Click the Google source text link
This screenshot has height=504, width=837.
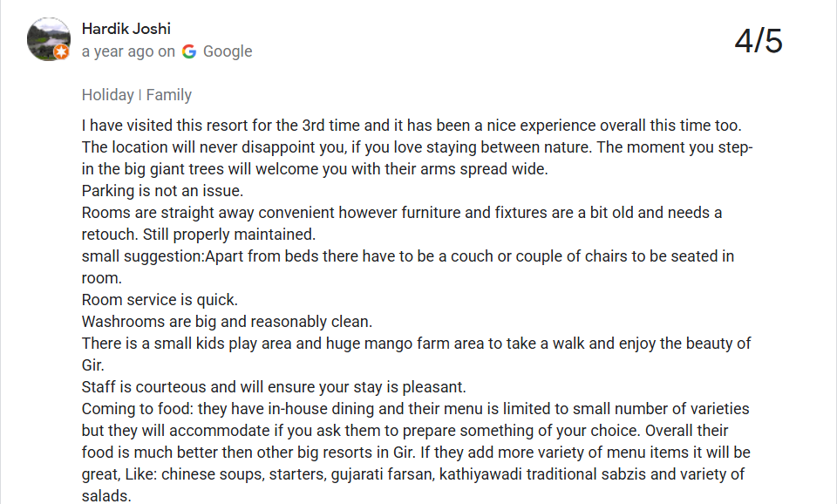point(228,51)
